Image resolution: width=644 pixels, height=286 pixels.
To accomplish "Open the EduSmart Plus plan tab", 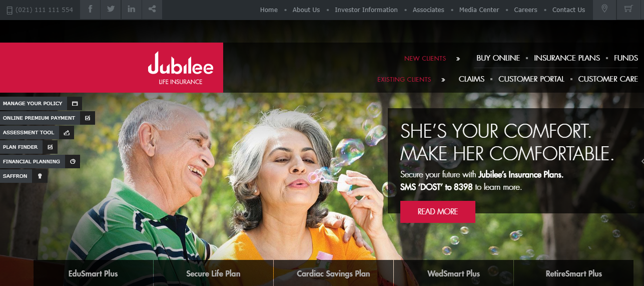I will [93, 273].
